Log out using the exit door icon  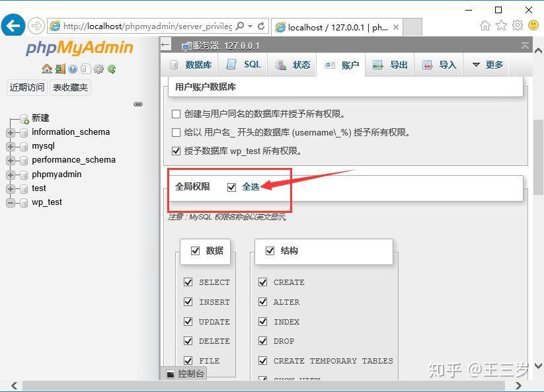coord(60,69)
